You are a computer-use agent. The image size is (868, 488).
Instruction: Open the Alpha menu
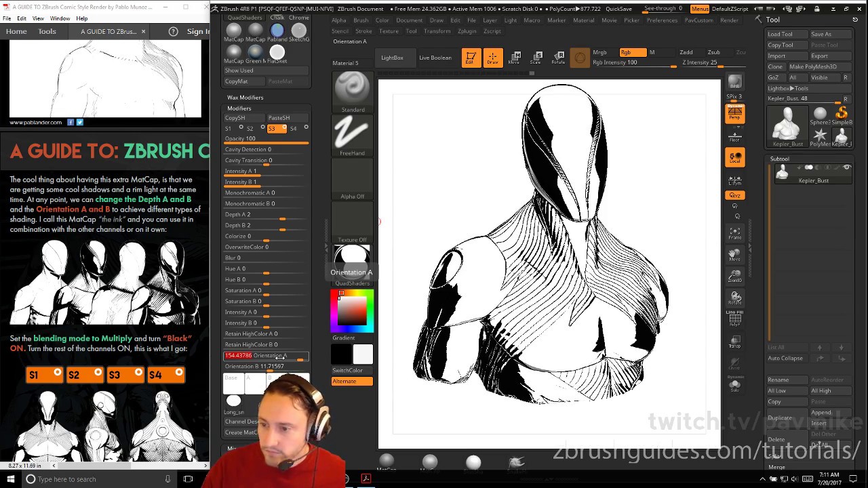point(338,20)
